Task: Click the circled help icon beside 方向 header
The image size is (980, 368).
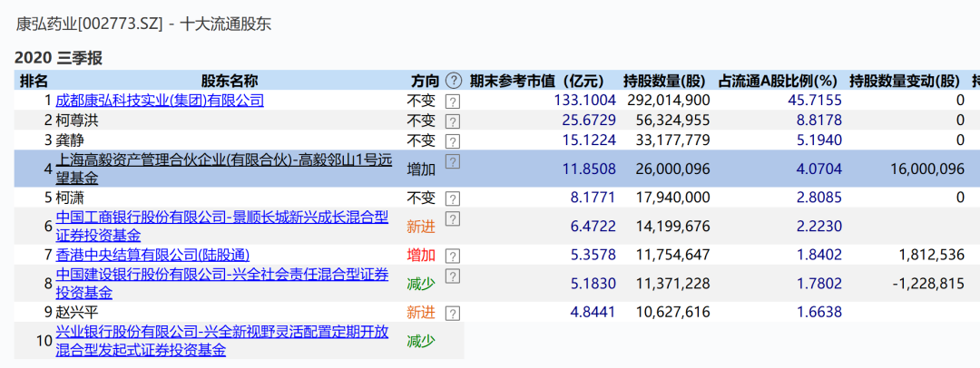Action: [454, 81]
